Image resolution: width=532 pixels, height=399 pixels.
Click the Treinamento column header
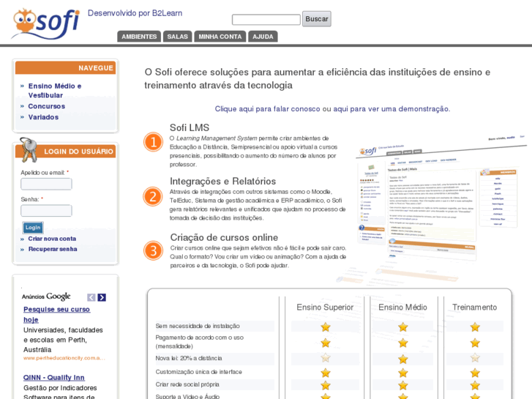pos(475,307)
